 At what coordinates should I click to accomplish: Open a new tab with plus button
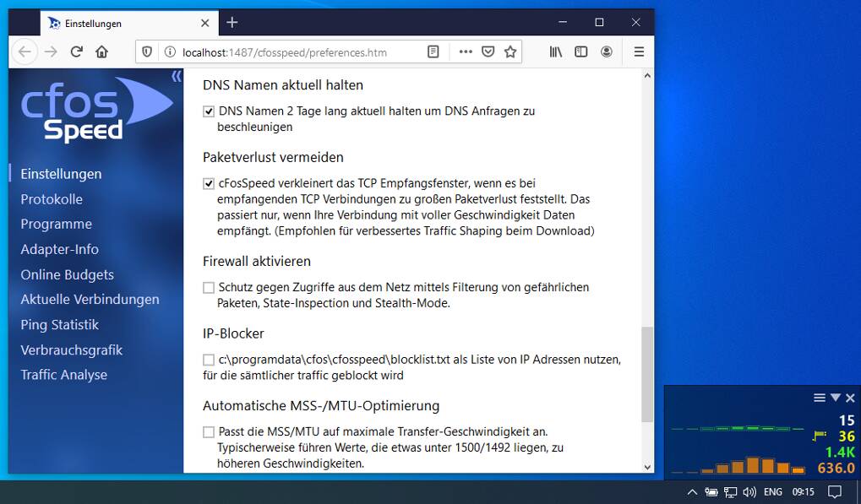point(232,23)
